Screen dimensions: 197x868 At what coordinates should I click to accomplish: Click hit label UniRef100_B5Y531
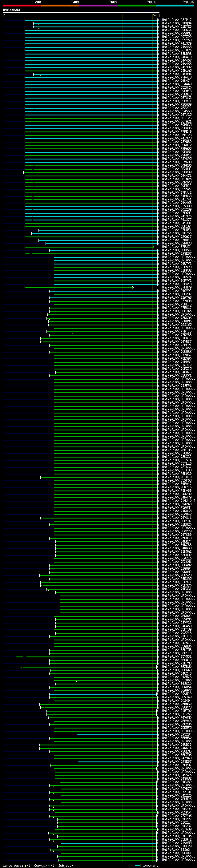(176, 656)
